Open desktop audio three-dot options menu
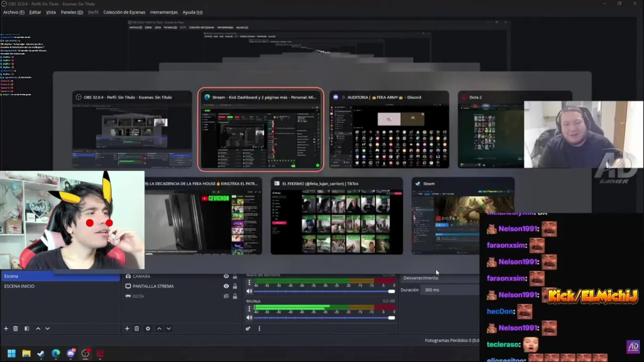The height and width of the screenshot is (362, 644). coord(249,283)
